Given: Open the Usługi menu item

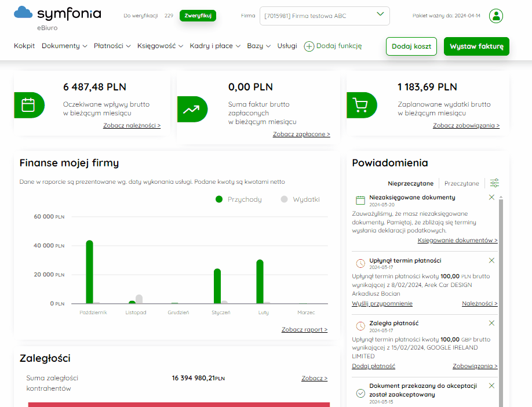Looking at the screenshot, I should coord(287,46).
